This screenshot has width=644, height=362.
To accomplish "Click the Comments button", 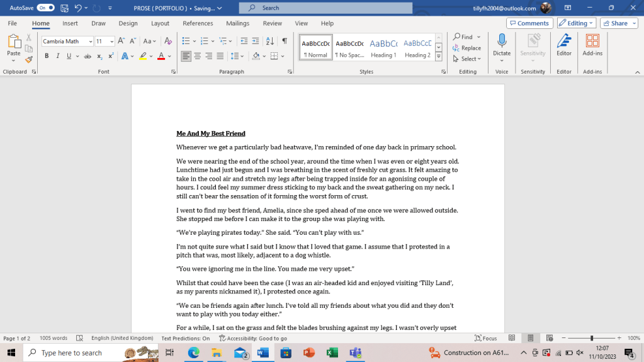I will coord(529,23).
